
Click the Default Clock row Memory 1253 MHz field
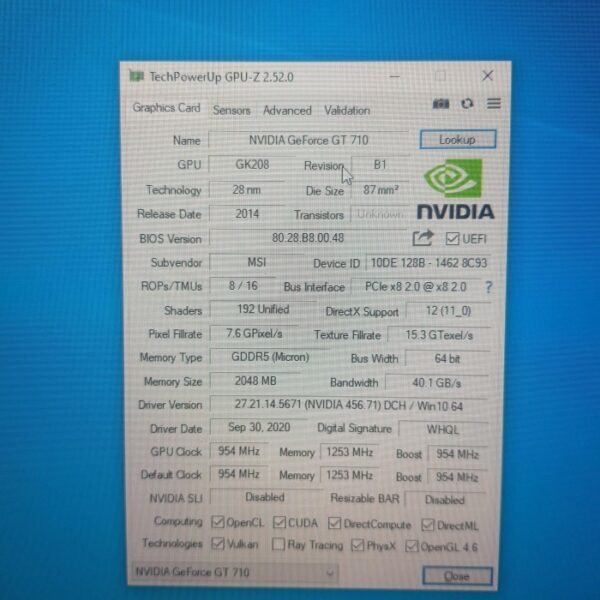tap(349, 475)
